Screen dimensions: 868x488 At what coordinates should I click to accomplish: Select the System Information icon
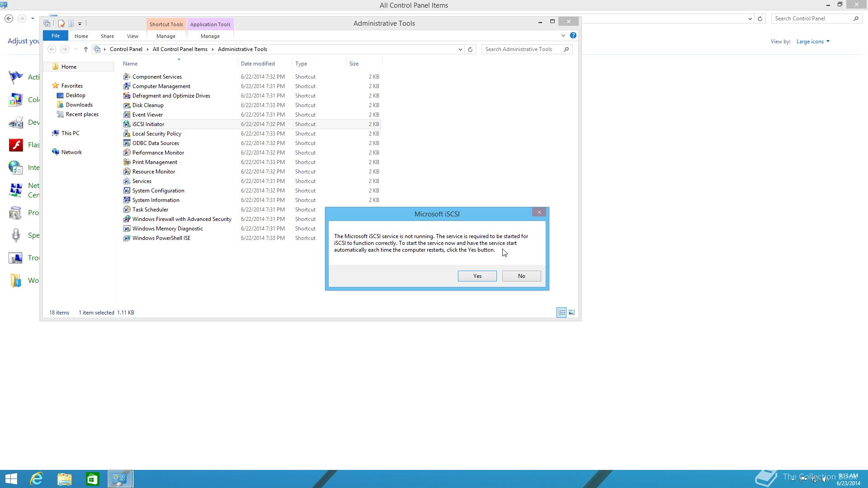127,200
